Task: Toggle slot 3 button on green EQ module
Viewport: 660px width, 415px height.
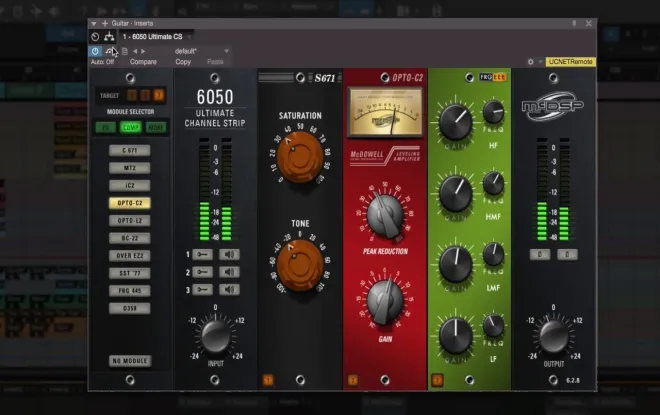Action: tap(437, 380)
